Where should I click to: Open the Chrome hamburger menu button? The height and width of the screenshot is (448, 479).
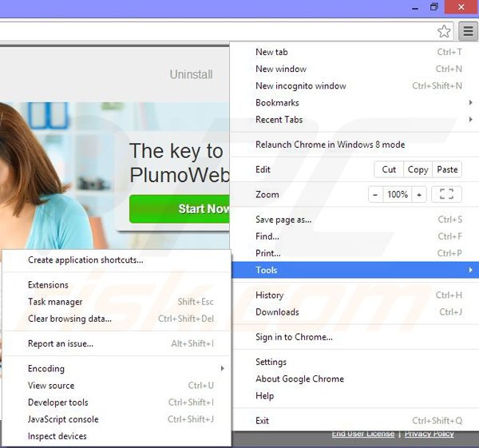click(x=468, y=31)
